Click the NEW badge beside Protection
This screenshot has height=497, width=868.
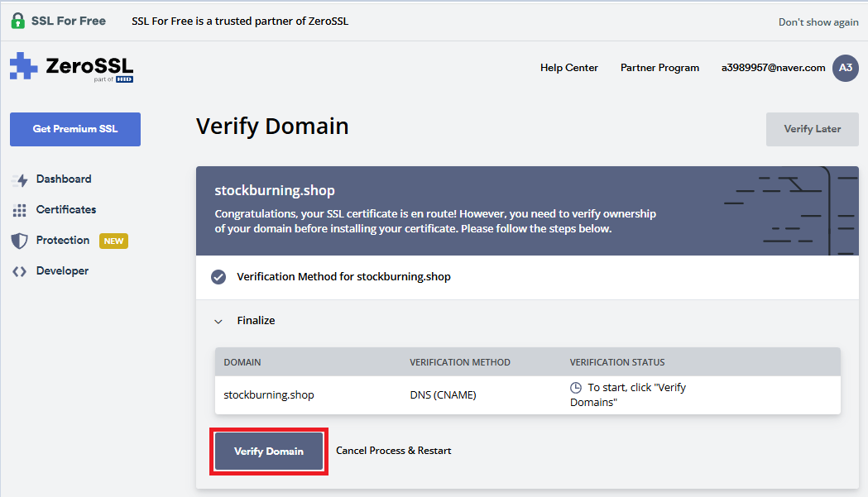(x=113, y=241)
